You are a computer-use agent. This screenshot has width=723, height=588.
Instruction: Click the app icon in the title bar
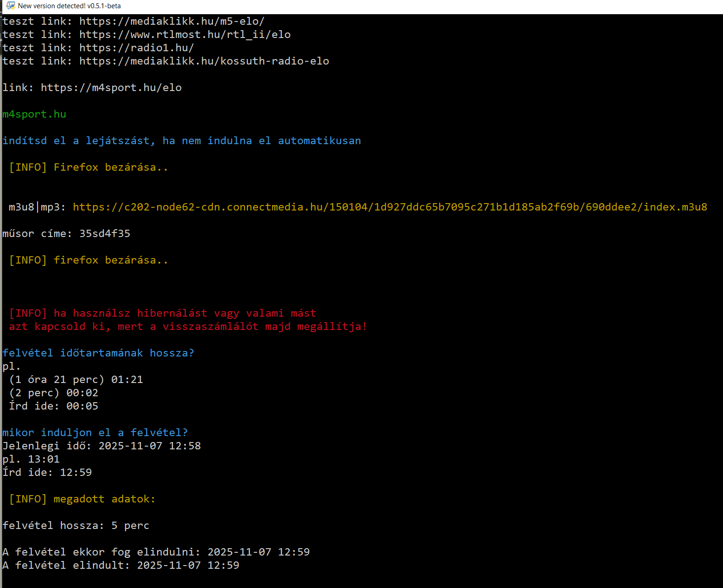tap(11, 6)
